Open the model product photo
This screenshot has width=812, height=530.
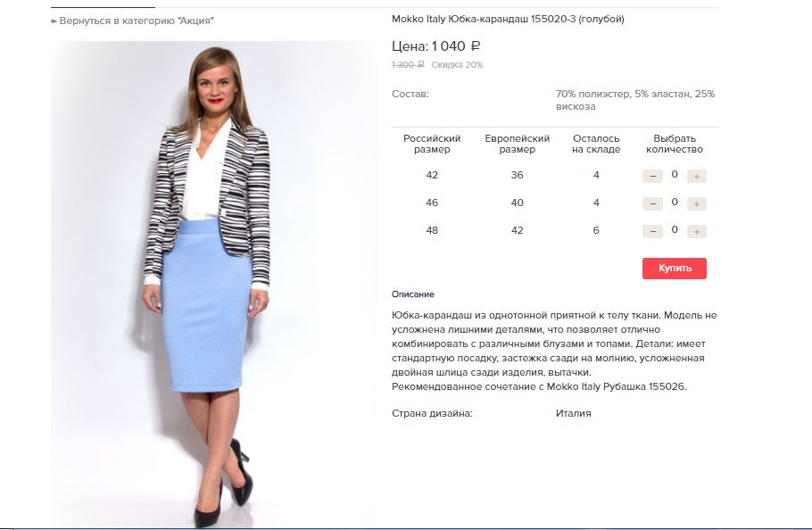[214, 284]
